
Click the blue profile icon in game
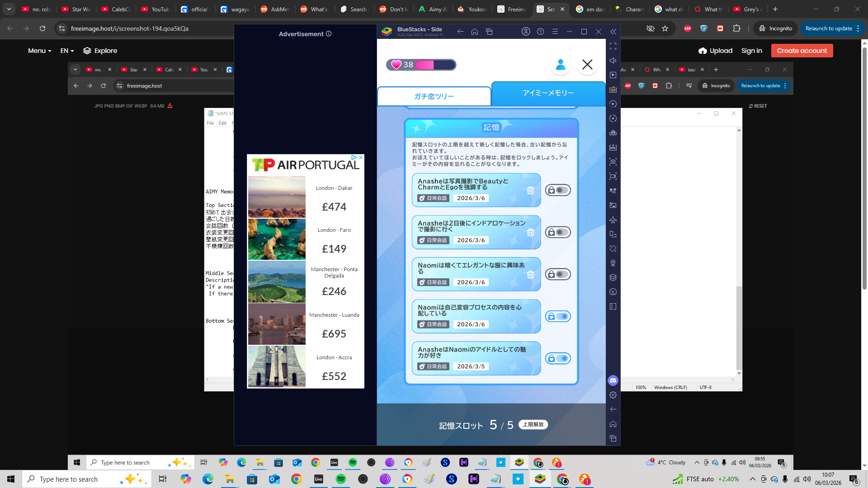click(561, 65)
